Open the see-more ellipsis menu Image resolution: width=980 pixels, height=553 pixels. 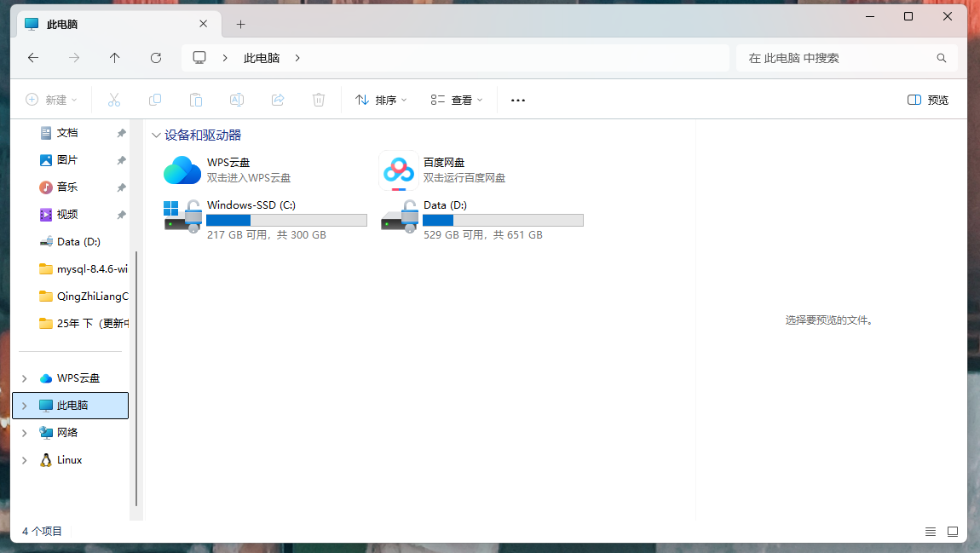tap(517, 100)
